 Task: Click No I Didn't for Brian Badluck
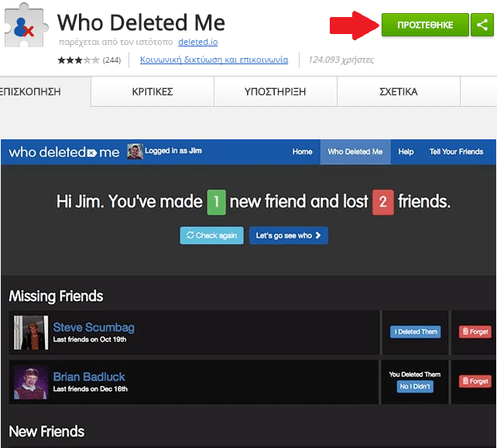[x=415, y=387]
